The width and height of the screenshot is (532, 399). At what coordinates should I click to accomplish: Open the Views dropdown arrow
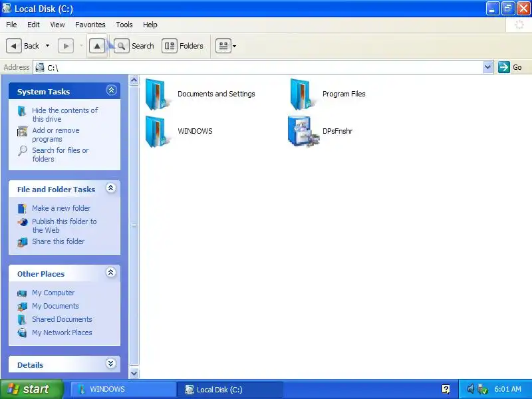[x=234, y=46]
